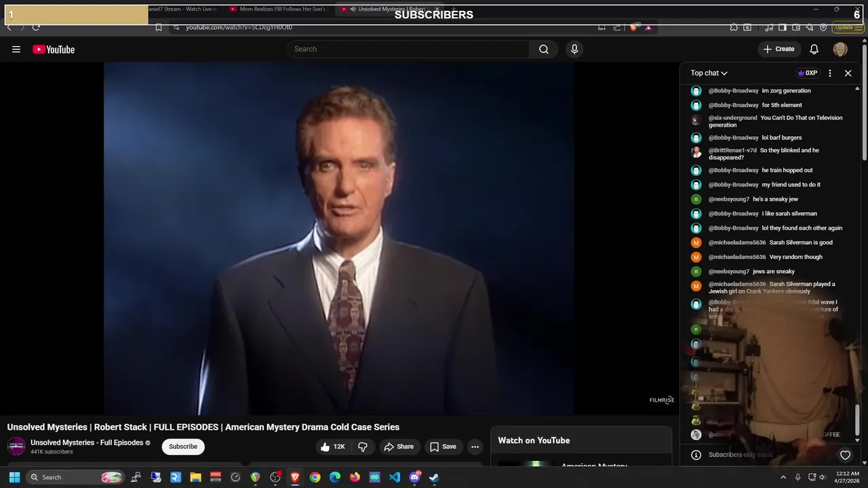Open Discord from taskbar
868x488 pixels.
coord(414,477)
